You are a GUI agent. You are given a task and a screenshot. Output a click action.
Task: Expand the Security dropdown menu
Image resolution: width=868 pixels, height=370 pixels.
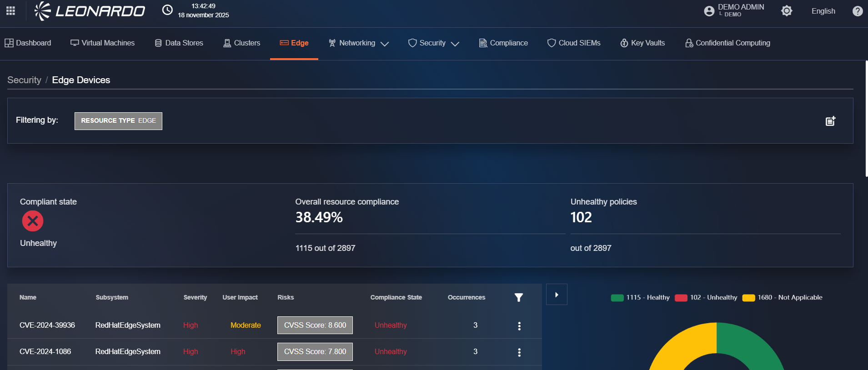coord(434,43)
